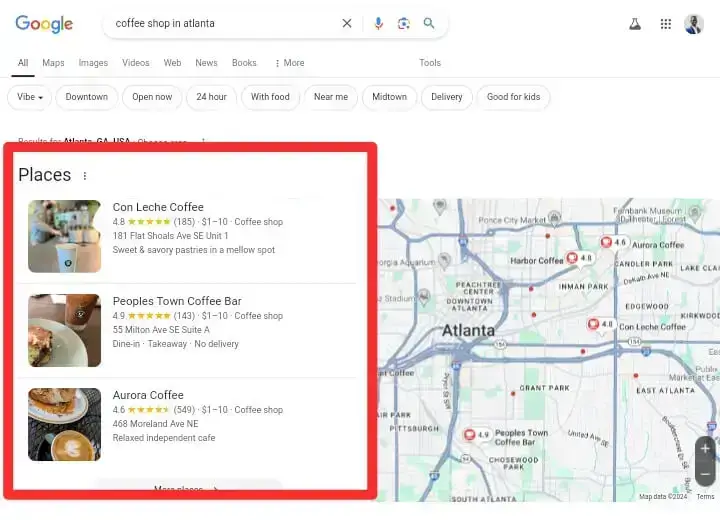Select the Aurora Coffee 4.6 map pin
Screen dimensions: 720x520
pos(614,242)
